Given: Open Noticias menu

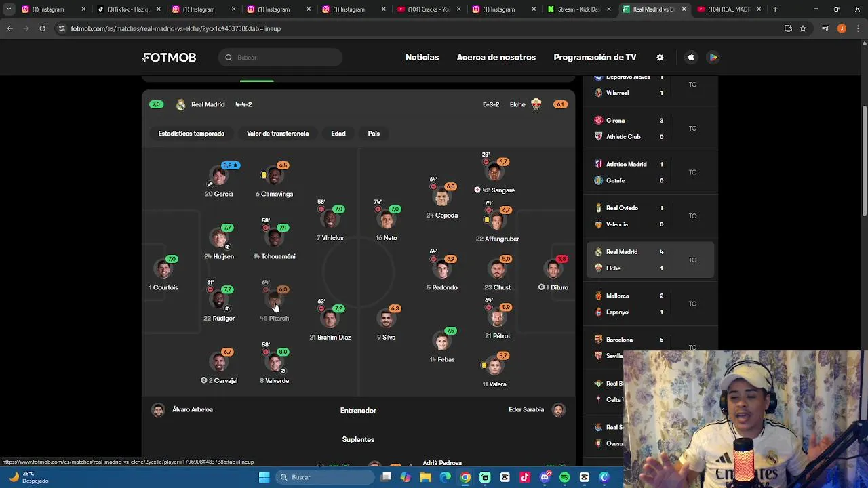Looking at the screenshot, I should (x=422, y=58).
